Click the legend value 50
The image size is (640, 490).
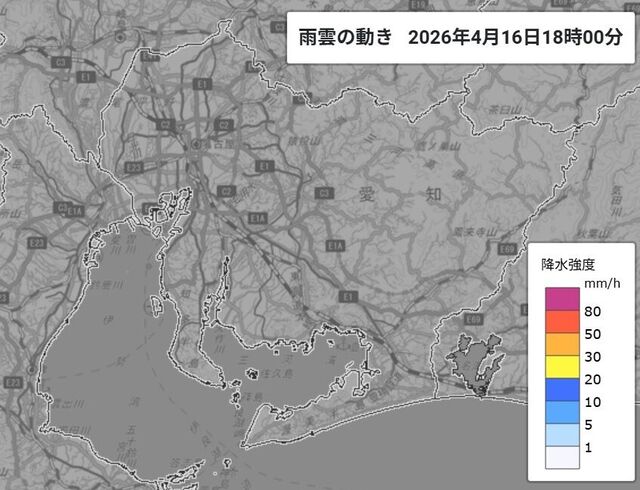[593, 334]
